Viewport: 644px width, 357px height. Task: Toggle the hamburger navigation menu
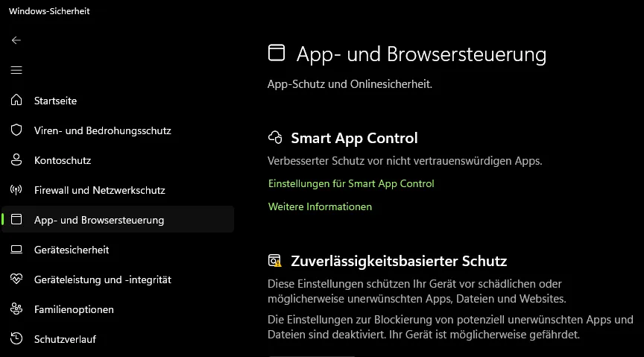tap(16, 70)
